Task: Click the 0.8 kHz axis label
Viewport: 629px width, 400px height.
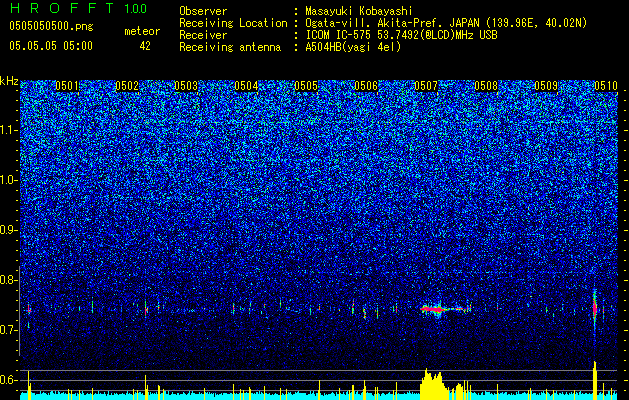Action: coord(9,280)
